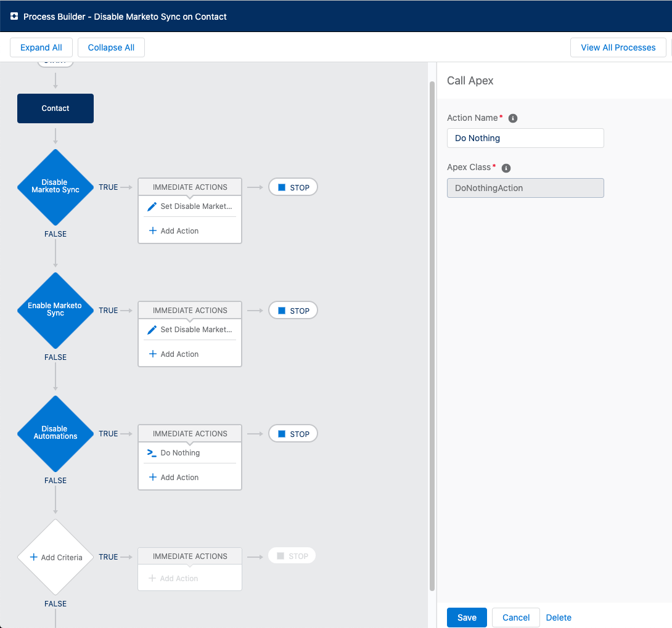Select the Enable Marketo Sync criteria diamond
Screen dimensions: 672x628
click(x=55, y=310)
